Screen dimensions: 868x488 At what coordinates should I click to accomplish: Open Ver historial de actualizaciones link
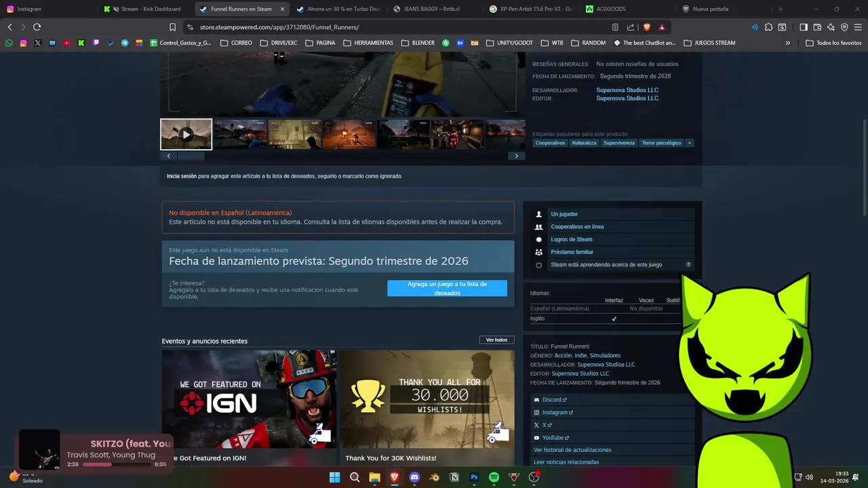572,450
